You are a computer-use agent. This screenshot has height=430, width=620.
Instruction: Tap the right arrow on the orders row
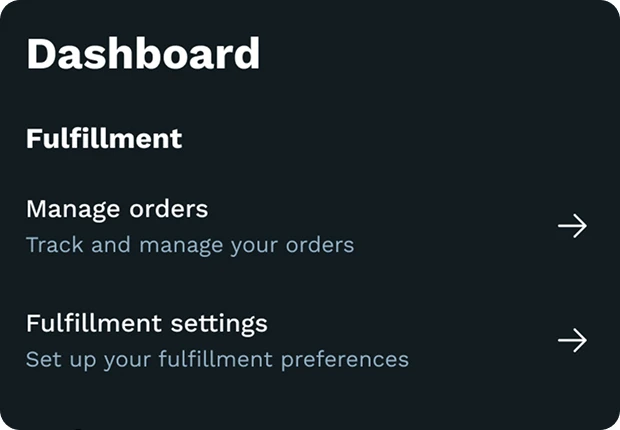coord(572,226)
